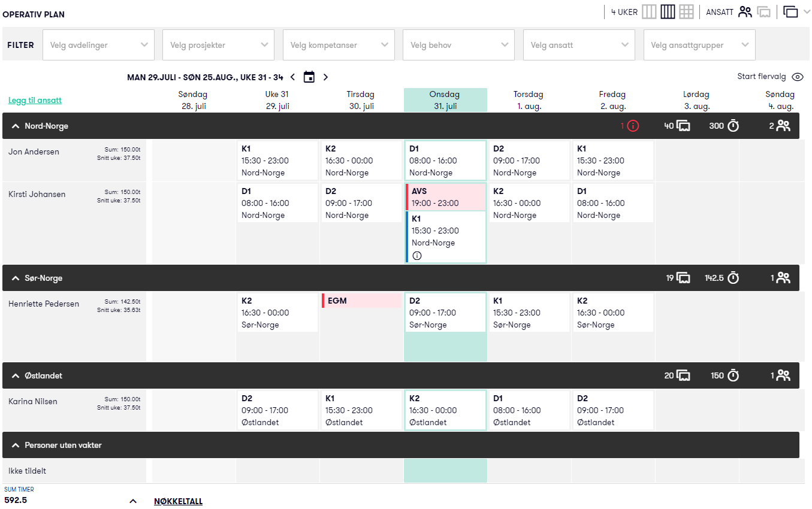The height and width of the screenshot is (509, 812).
Task: Switch to the three-column week view icon
Action: tap(649, 12)
